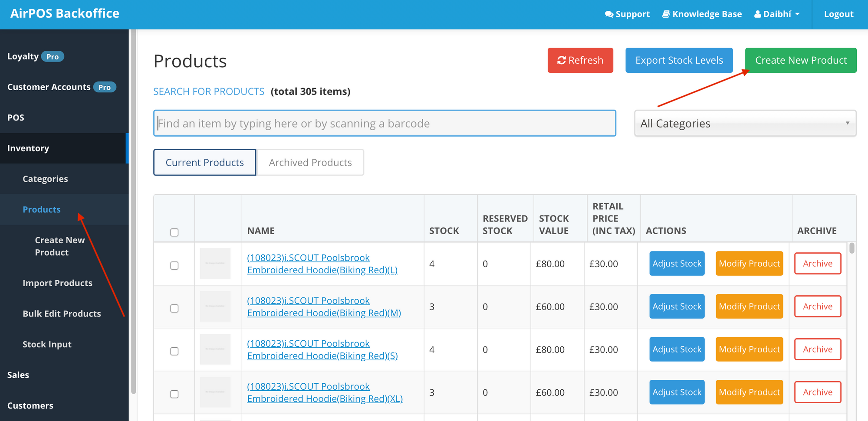Toggle the select-all checkbox in table header

click(174, 232)
